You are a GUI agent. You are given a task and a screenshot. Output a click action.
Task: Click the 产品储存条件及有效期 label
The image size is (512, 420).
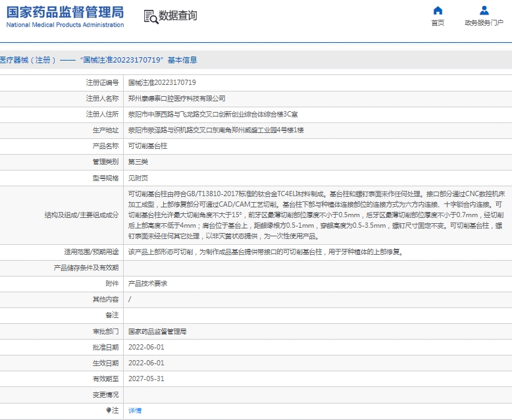[x=86, y=268]
